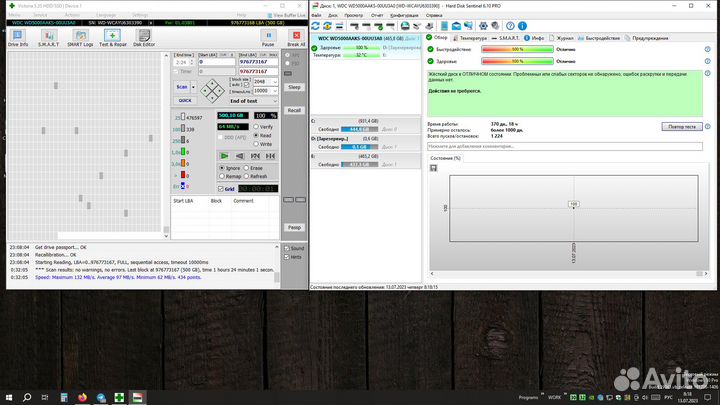Open Drive Info in Victoria
Image resolution: width=720 pixels, height=405 pixels.
click(x=17, y=38)
